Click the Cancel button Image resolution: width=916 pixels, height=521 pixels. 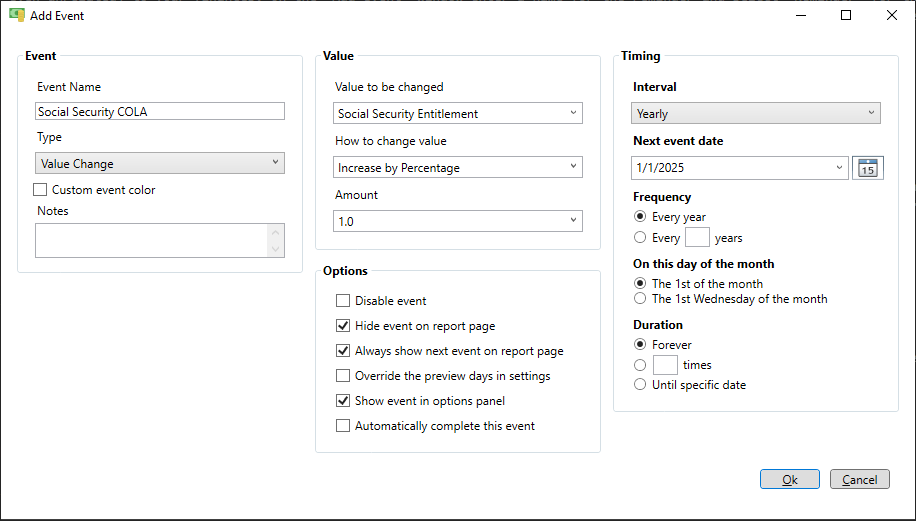(859, 480)
